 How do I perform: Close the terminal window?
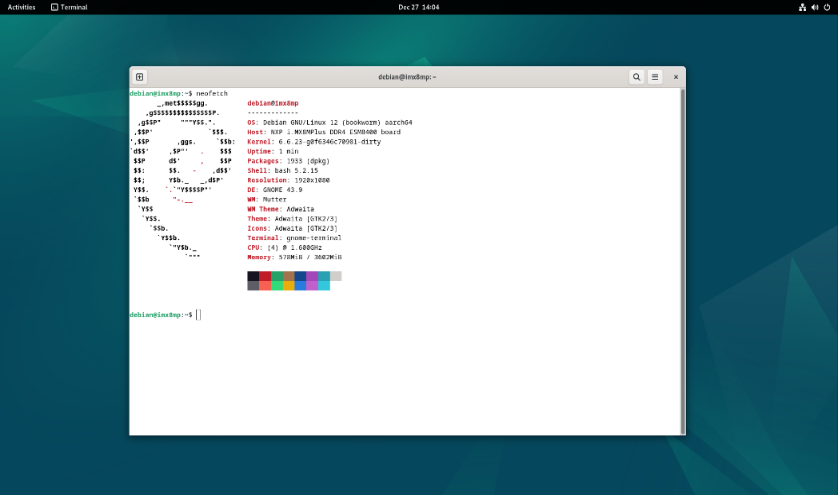[x=676, y=77]
